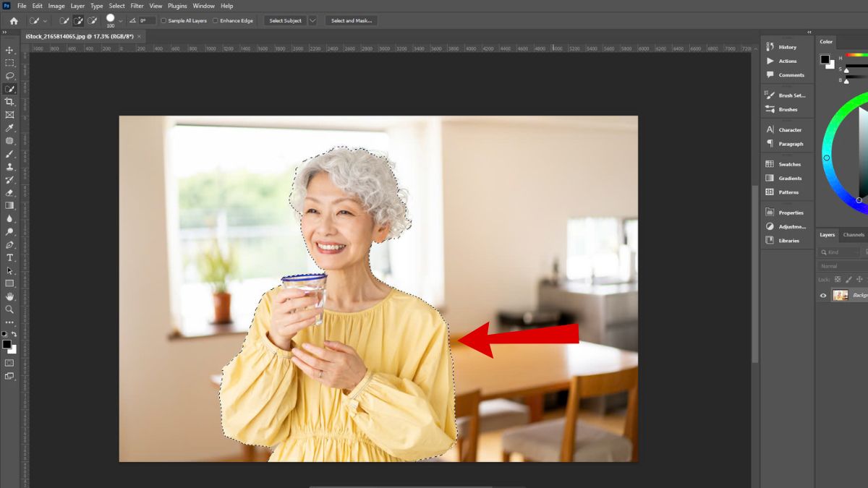Toggle Lock image pixels brush icon

(849, 279)
